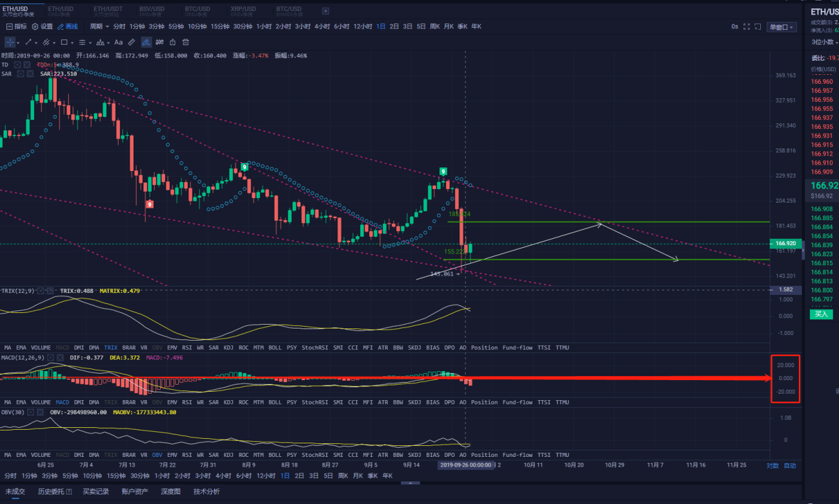Click the green 买入 buy button
839x504 pixels.
click(x=821, y=314)
